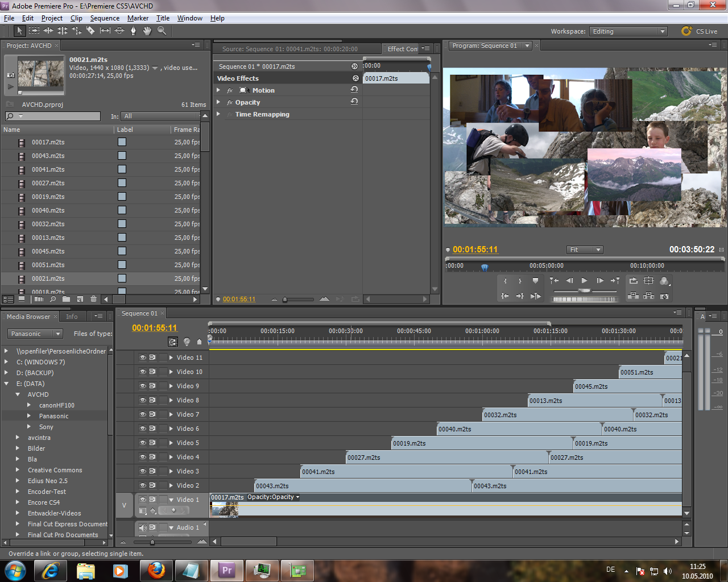This screenshot has width=728, height=582.
Task: Step back one frame in Program monitor
Action: coord(569,281)
